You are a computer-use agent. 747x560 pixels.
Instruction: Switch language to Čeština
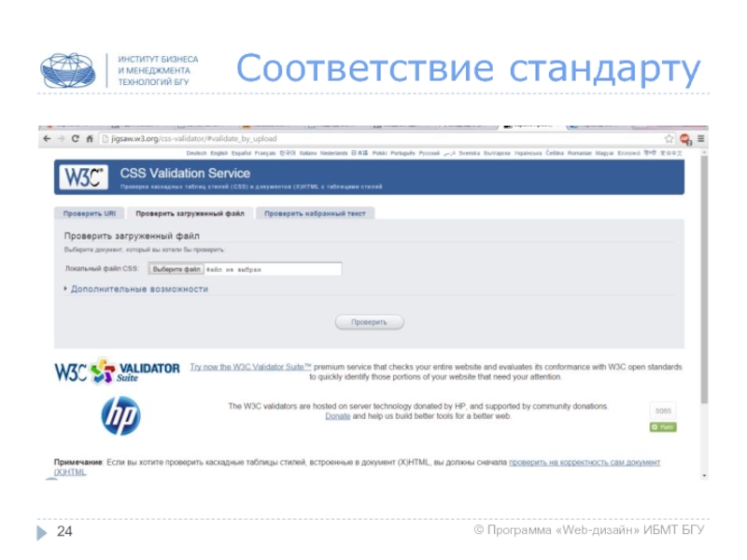[555, 153]
